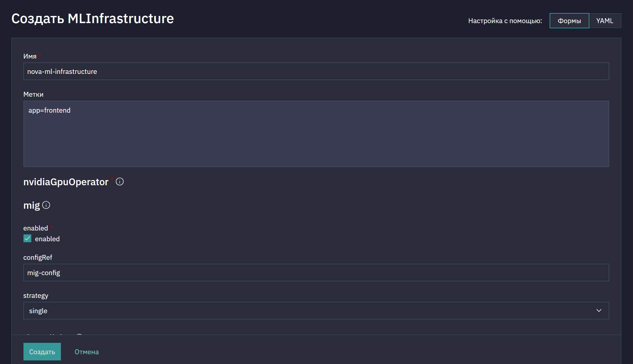Click the Метки field label

coord(33,94)
